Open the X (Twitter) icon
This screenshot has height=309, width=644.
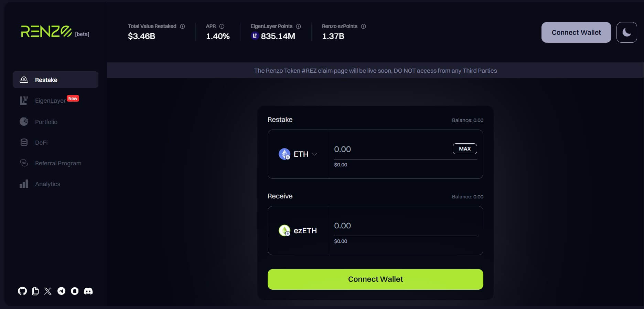click(x=48, y=291)
